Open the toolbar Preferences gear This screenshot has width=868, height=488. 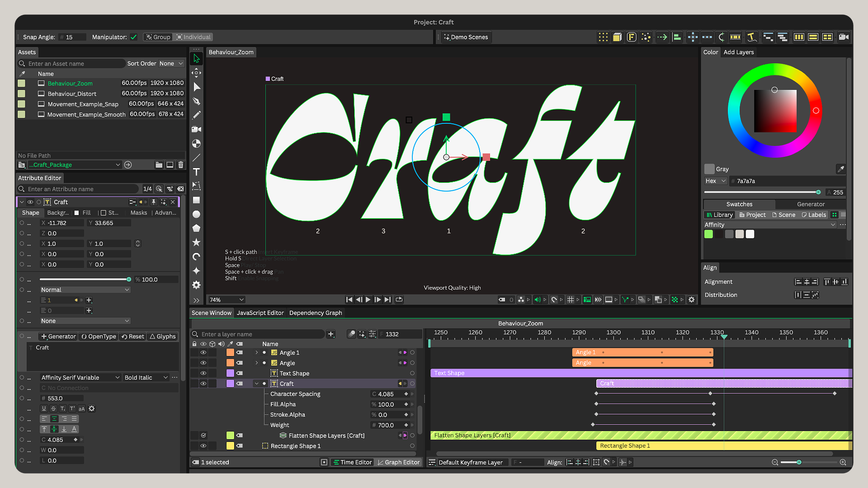pyautogui.click(x=196, y=285)
